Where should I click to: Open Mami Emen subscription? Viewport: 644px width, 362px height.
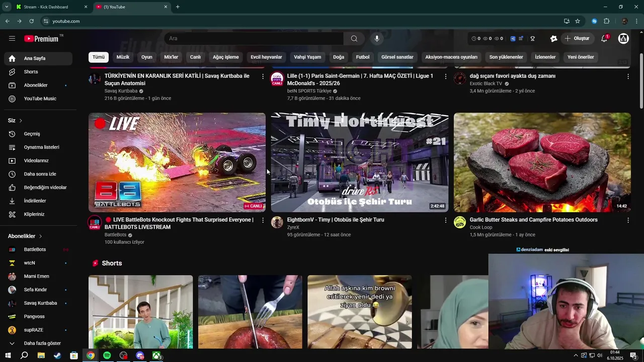click(x=38, y=276)
